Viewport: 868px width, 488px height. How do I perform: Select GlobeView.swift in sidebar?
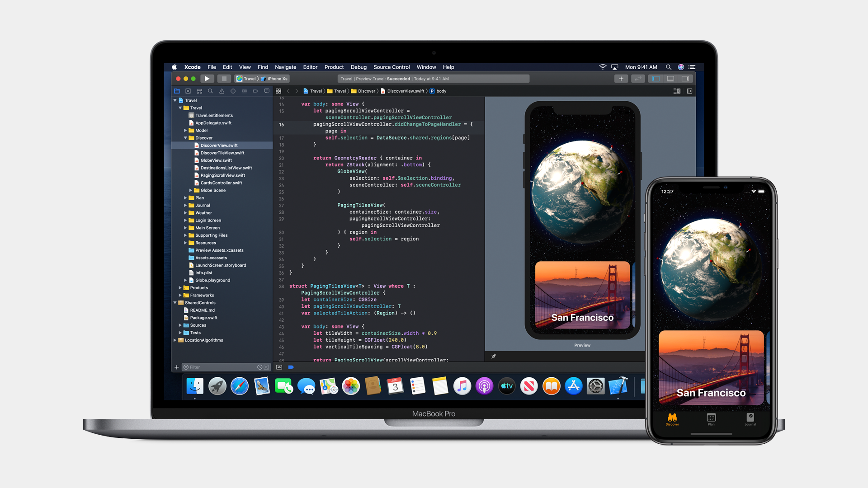[x=217, y=160]
